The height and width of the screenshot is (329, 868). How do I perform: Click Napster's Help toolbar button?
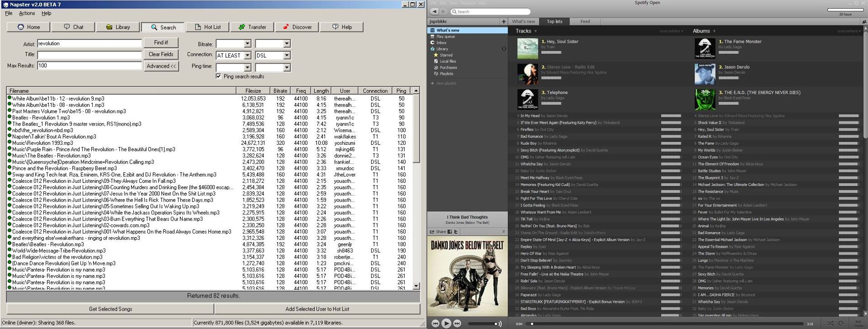click(x=342, y=27)
